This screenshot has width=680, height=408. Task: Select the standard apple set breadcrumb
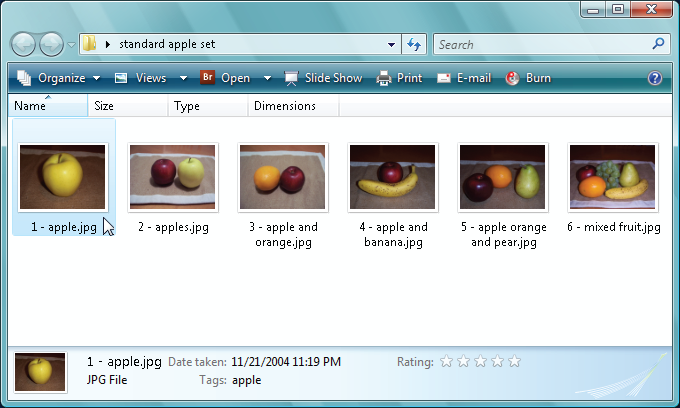tap(167, 44)
